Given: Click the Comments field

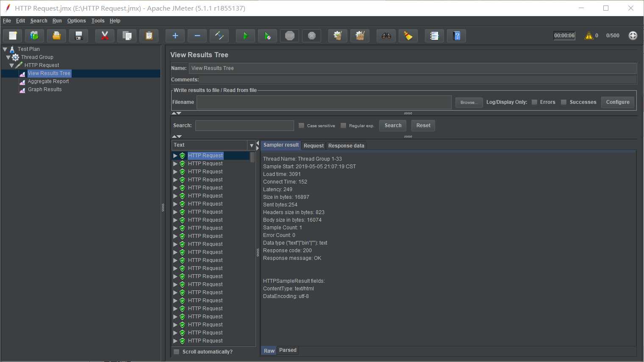Looking at the screenshot, I should pos(418,80).
